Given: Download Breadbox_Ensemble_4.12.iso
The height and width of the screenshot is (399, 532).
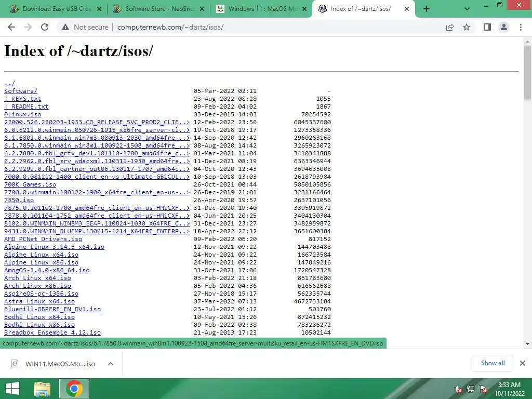Looking at the screenshot, I should point(52,333).
